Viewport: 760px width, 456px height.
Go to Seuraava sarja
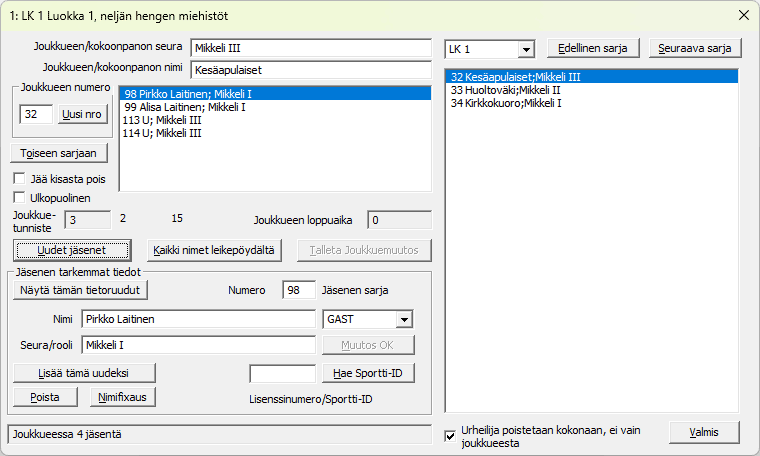point(694,48)
